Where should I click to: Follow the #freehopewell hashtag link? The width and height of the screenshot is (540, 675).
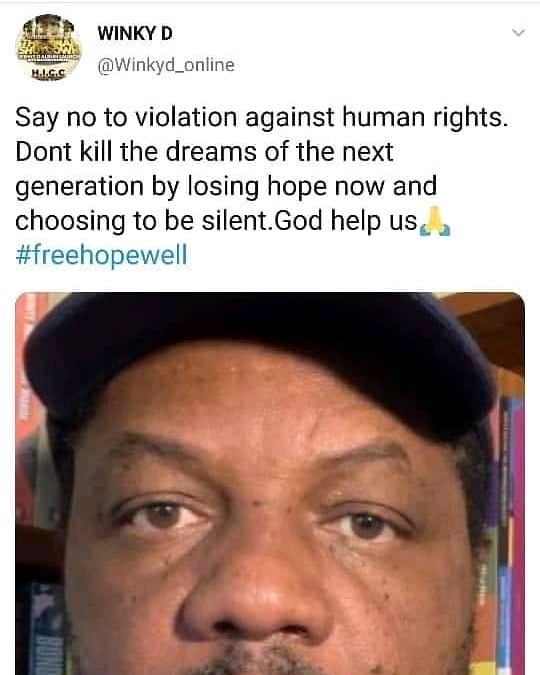point(102,254)
